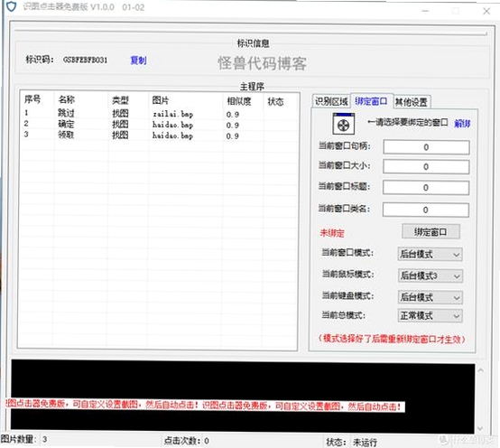Open the 当前窗口模式 dropdown
Viewport: 500px width, 448px height.
point(430,255)
